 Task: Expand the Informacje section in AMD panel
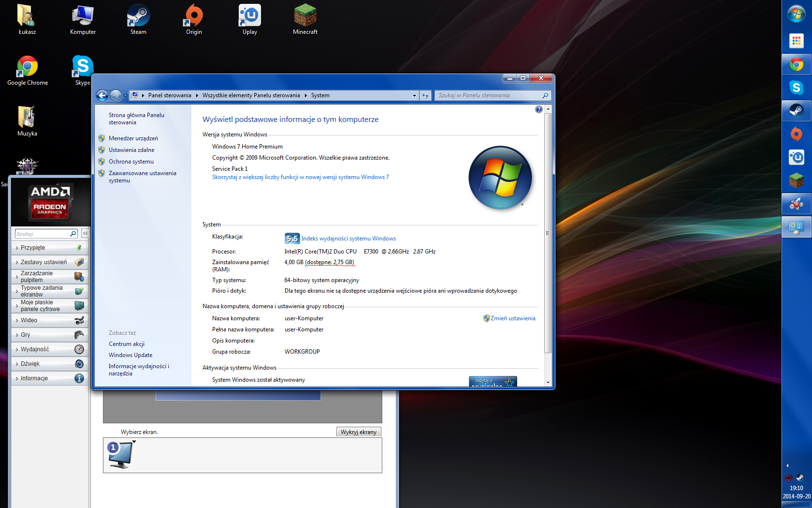click(x=50, y=378)
